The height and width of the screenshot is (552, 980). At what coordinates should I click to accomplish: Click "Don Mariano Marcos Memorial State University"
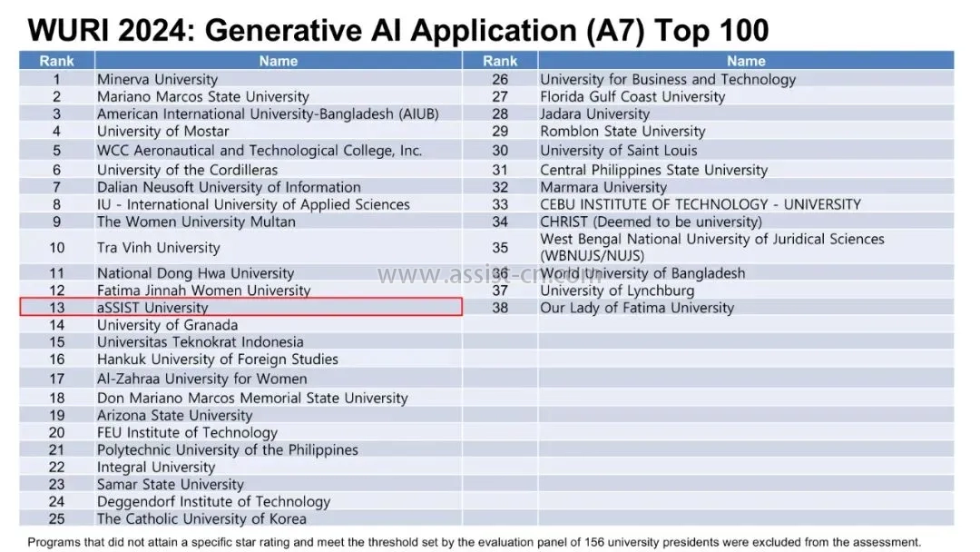pyautogui.click(x=252, y=399)
